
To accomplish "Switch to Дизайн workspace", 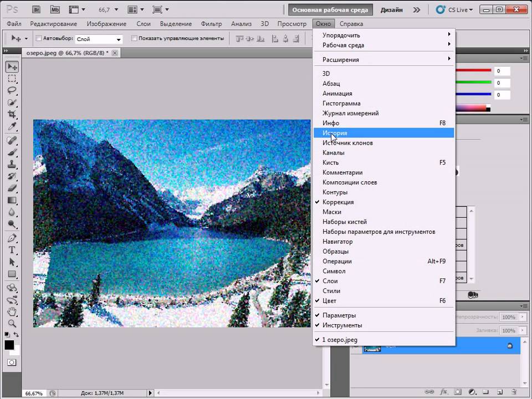I will pyautogui.click(x=391, y=9).
